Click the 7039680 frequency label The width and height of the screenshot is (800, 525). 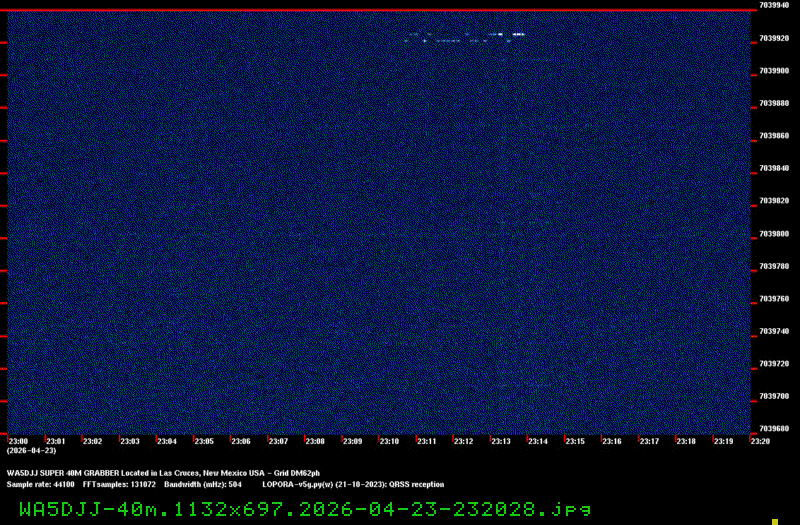[x=774, y=429]
